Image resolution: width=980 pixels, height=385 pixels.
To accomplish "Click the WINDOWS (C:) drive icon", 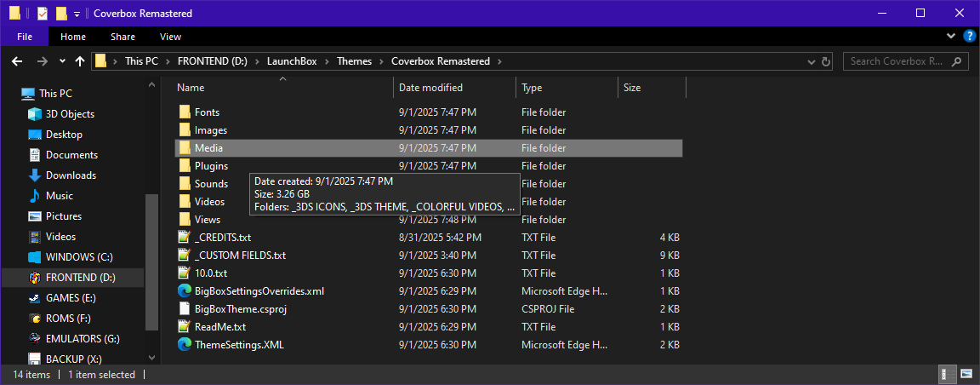I will pyautogui.click(x=35, y=256).
